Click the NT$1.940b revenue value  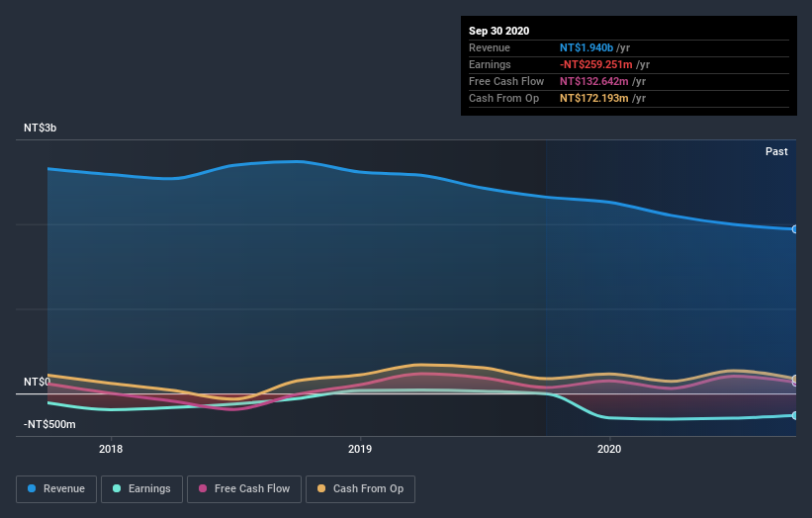(586, 47)
